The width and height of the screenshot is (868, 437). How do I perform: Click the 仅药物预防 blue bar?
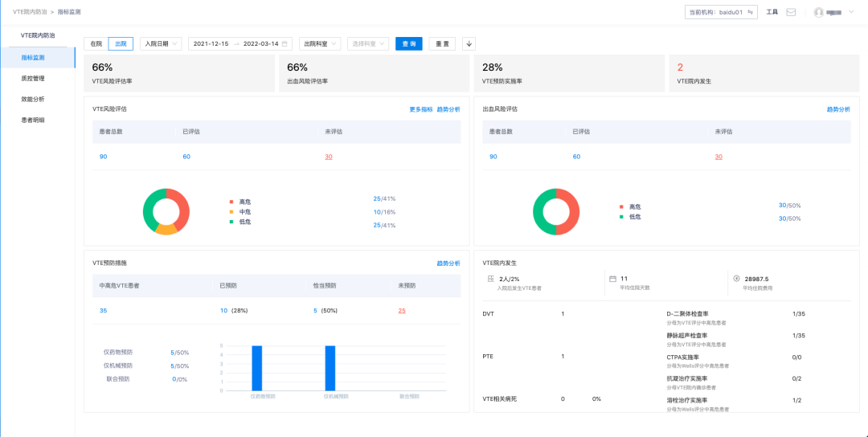[257, 369]
